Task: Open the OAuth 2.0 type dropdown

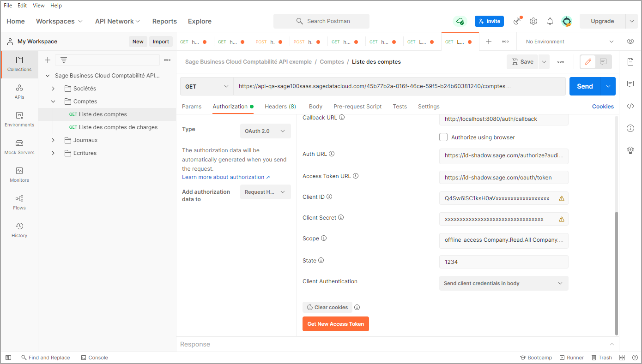Action: [265, 131]
